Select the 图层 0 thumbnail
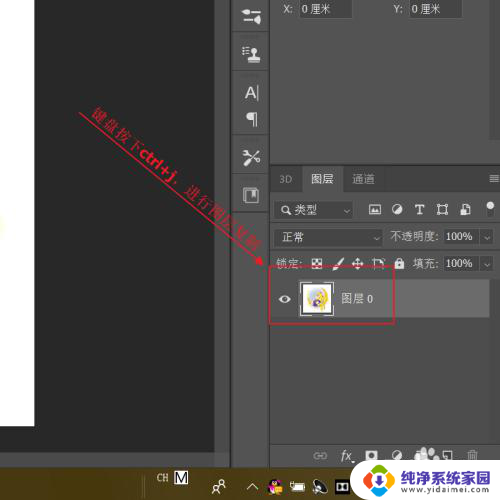This screenshot has height=500, width=500. [317, 299]
